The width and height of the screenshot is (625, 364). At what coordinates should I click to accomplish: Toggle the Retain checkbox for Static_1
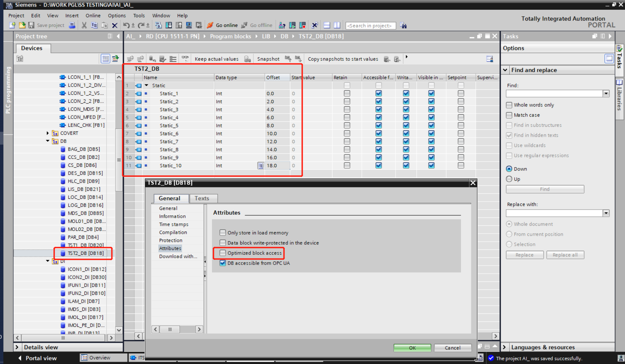pyautogui.click(x=347, y=93)
